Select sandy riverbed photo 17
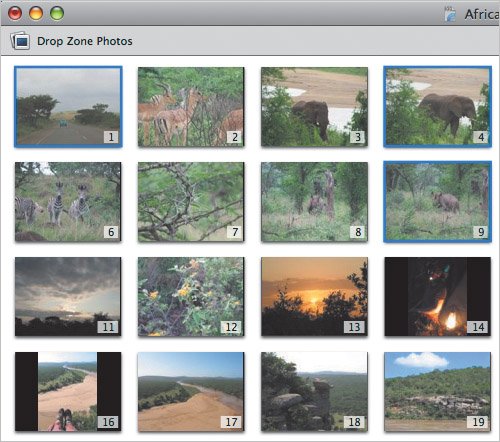Viewport: 500px width, 442px height. pos(191,392)
